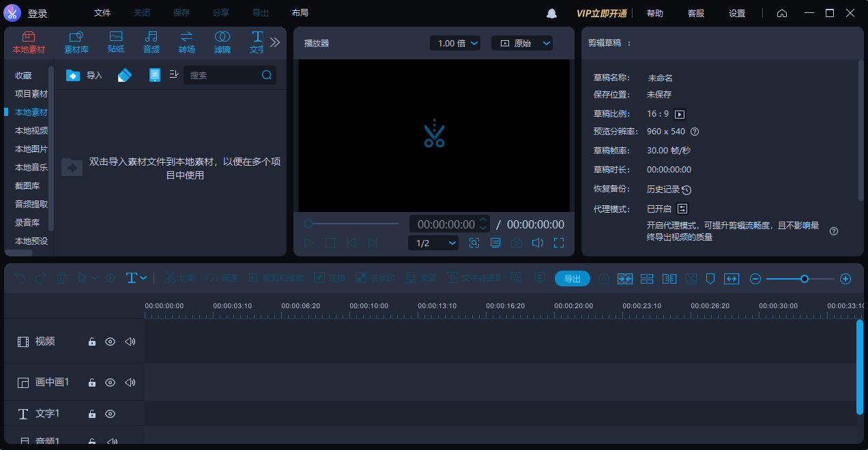Open the text tool dropdown arrow
This screenshot has width=868, height=450.
pyautogui.click(x=143, y=278)
